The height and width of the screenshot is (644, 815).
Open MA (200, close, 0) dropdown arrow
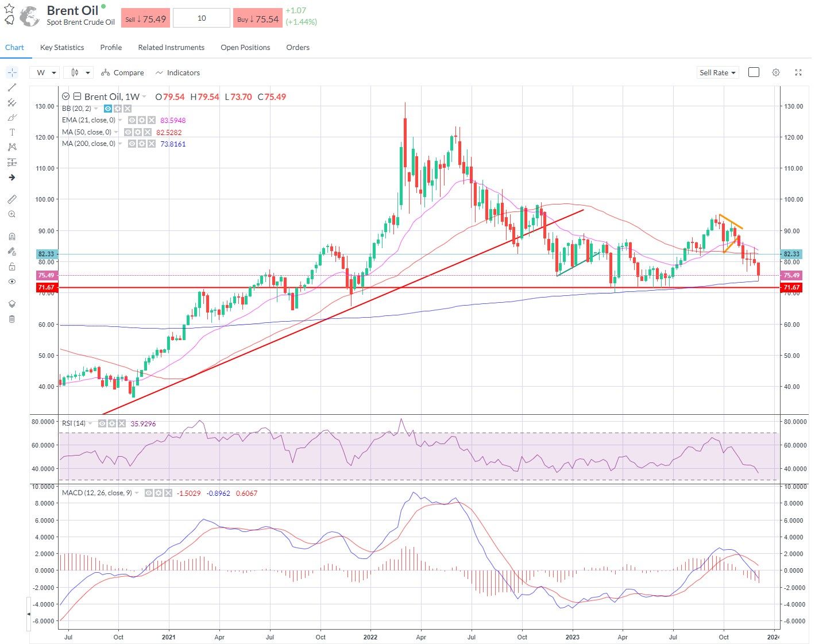click(x=120, y=144)
